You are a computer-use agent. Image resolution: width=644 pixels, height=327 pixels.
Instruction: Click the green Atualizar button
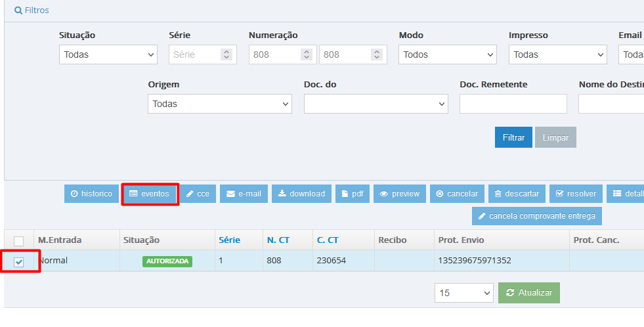pos(529,293)
